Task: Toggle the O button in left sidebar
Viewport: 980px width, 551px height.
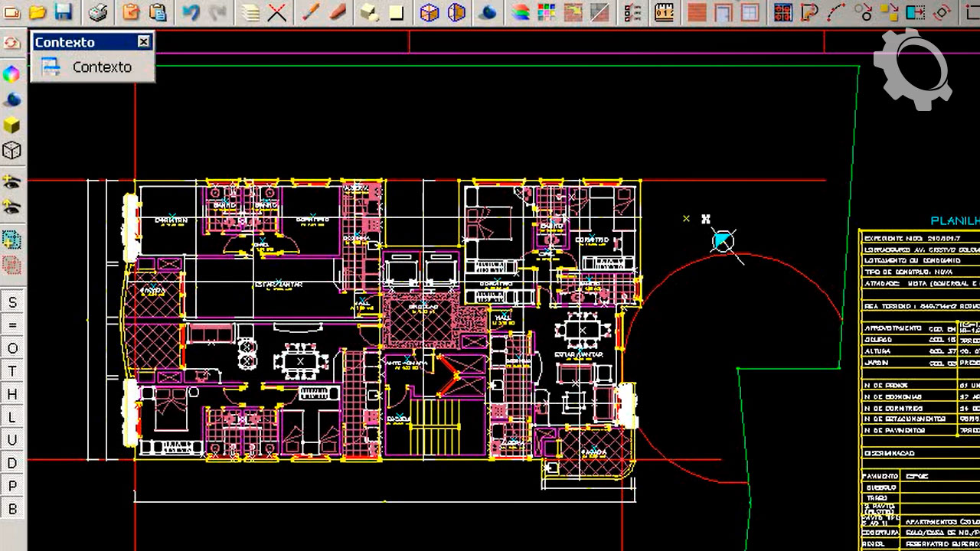Action: (x=12, y=348)
